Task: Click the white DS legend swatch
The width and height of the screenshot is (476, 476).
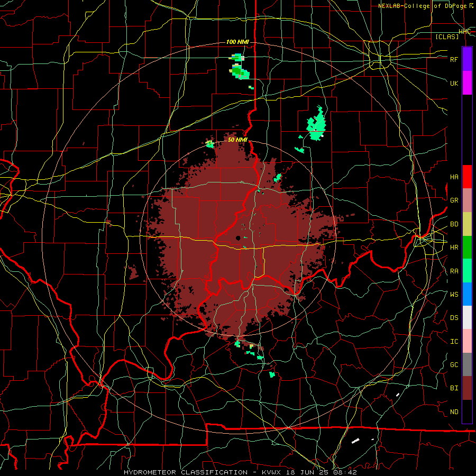Action: pos(467,317)
